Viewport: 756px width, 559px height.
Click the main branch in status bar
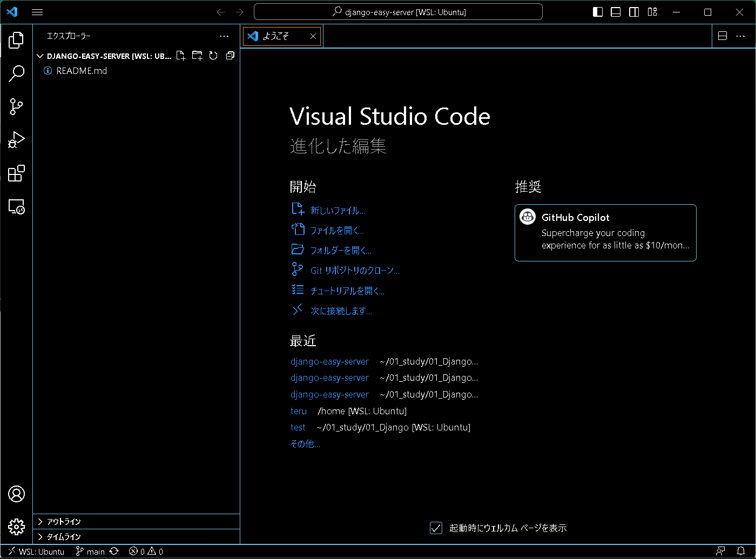[90, 551]
